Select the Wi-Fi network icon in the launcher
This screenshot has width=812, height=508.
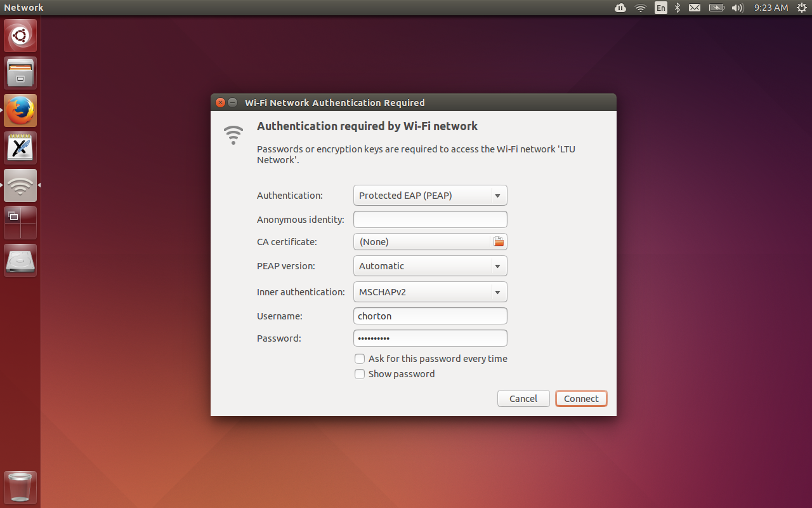click(x=20, y=185)
